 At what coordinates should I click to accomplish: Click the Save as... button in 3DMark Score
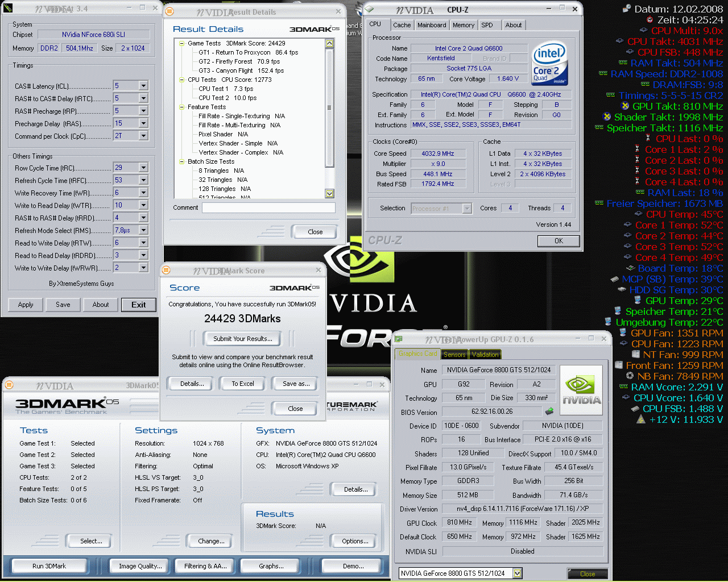296,384
